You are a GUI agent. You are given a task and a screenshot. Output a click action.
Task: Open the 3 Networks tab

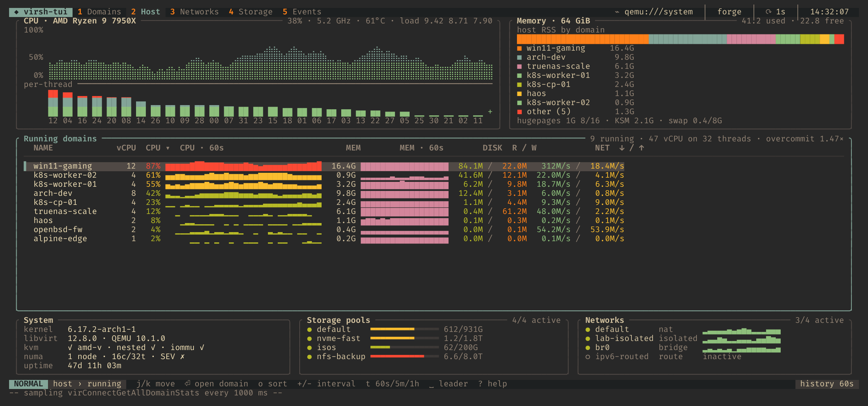[x=194, y=12]
